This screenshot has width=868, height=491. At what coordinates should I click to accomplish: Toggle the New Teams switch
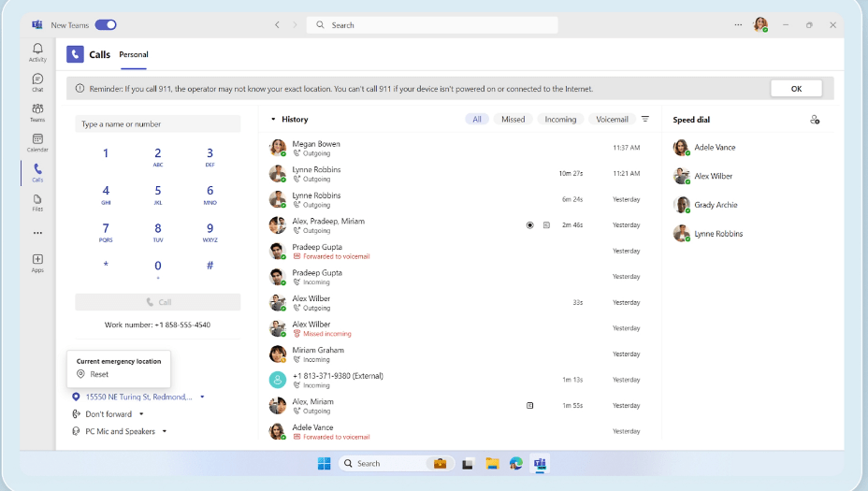pyautogui.click(x=106, y=25)
